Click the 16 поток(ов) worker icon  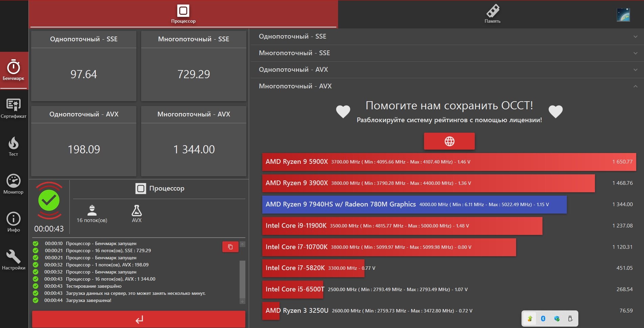tap(92, 210)
